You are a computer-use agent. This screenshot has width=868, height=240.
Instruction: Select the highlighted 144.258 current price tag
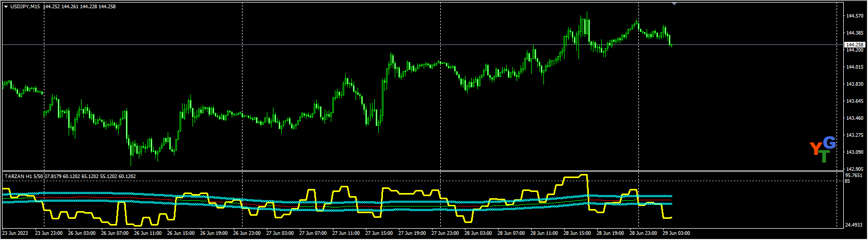click(855, 45)
